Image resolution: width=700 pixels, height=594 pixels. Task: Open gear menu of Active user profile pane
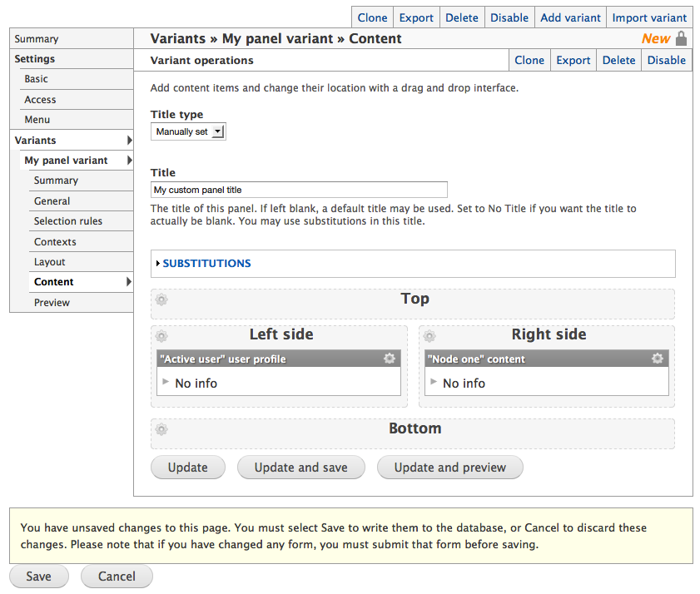390,359
